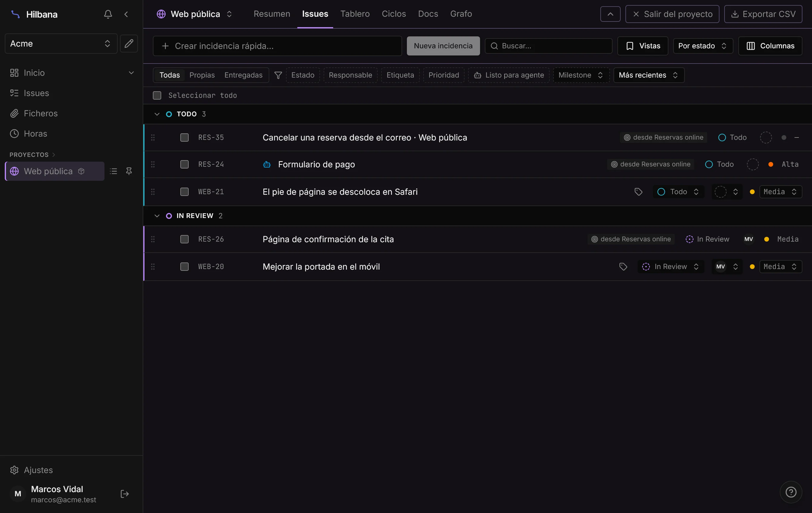812x513 pixels.
Task: Open the In Review status dropdown on WEB-20
Action: coord(670,266)
